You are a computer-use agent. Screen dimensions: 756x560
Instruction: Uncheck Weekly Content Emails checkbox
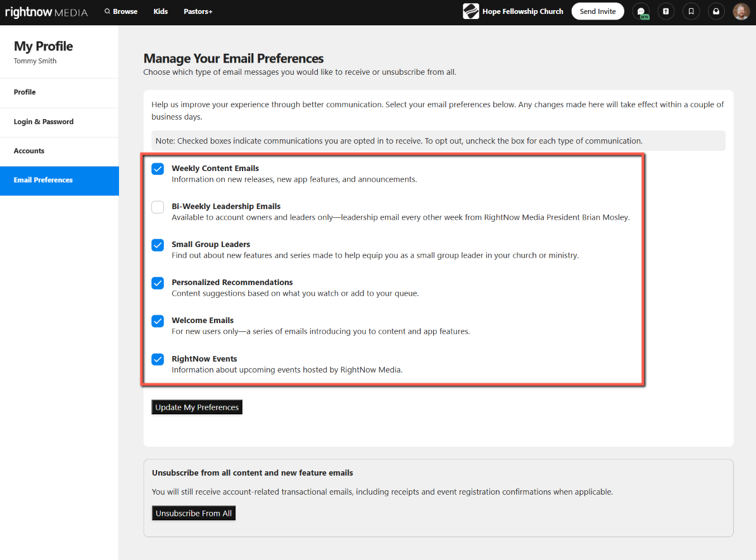click(x=158, y=169)
